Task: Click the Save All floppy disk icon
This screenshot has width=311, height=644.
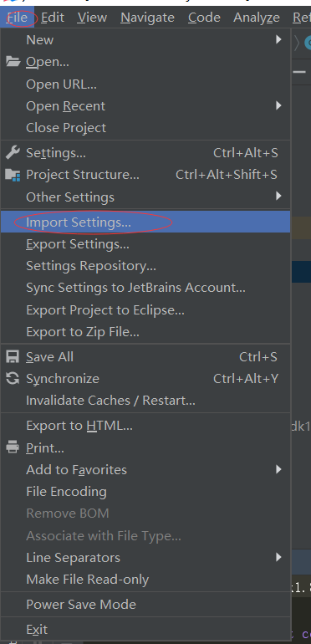Action: click(13, 357)
